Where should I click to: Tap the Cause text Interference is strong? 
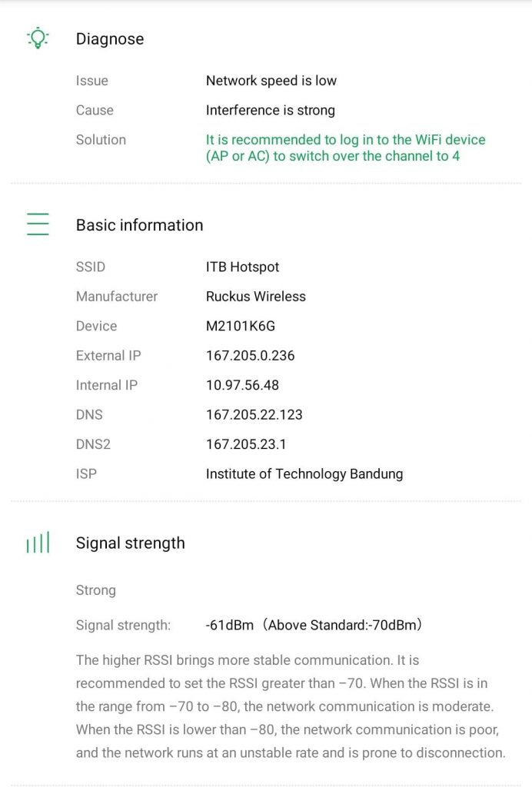point(270,110)
